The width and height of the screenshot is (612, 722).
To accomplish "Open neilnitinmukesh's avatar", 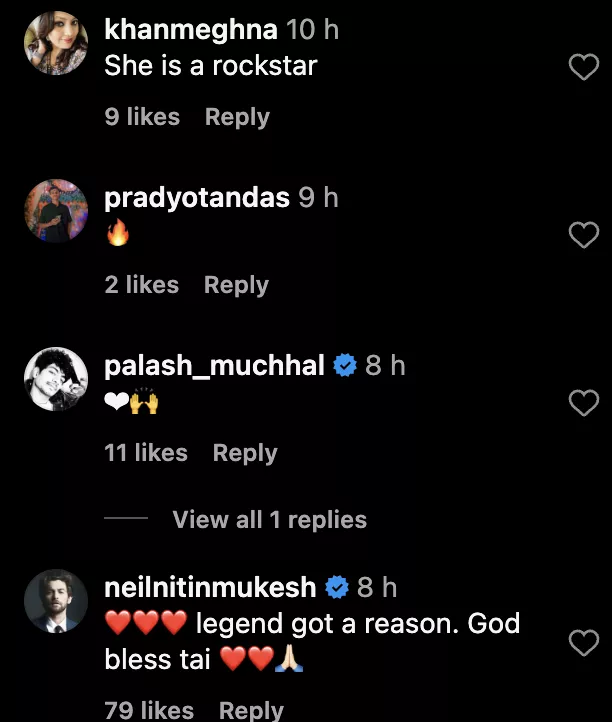I will pos(55,600).
